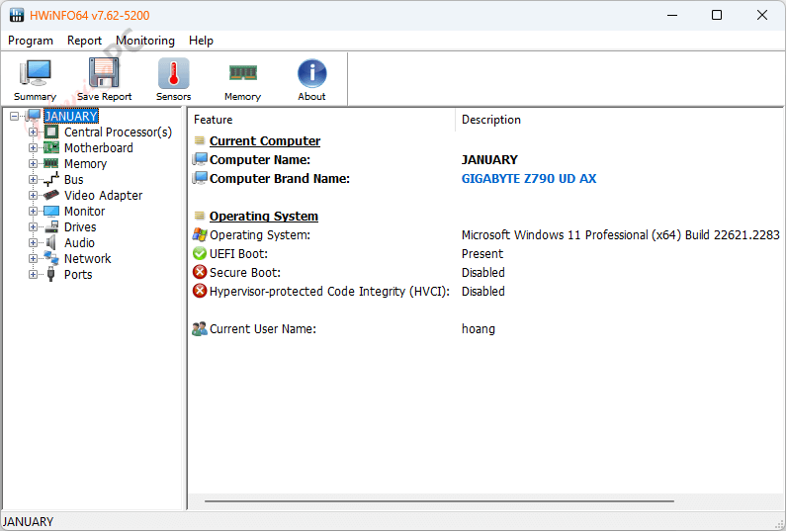
Task: Collapse the JANUARY root tree node
Action: coord(15,117)
